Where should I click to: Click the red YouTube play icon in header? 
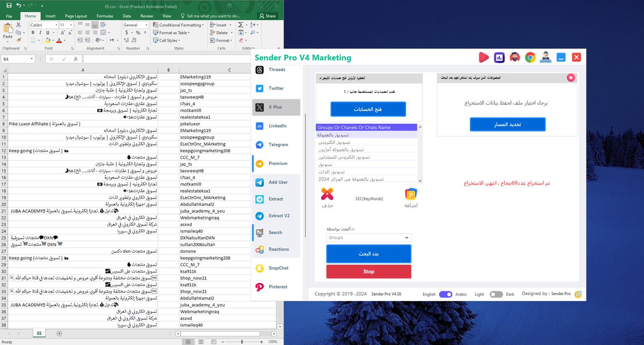[x=483, y=57]
